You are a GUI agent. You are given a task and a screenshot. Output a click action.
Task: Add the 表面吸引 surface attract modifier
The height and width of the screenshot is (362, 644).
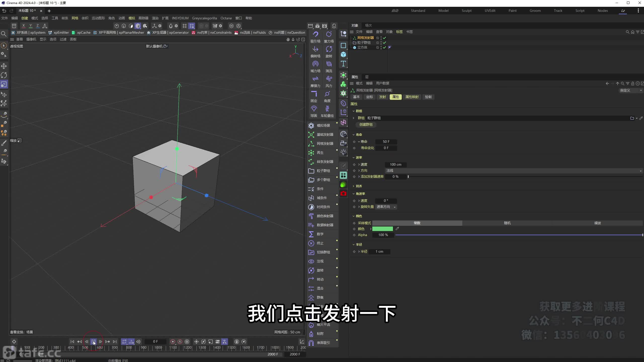click(323, 343)
